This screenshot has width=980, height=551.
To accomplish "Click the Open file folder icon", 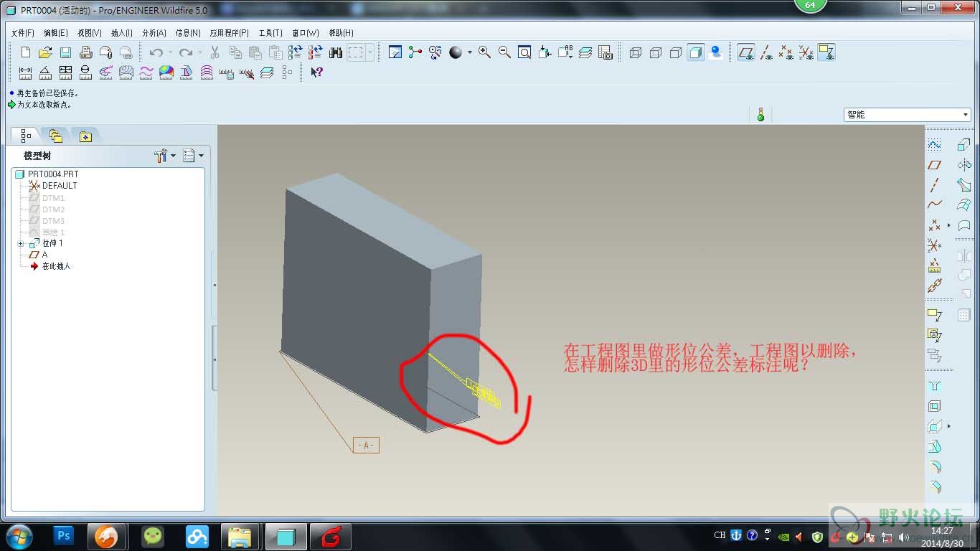I will (x=45, y=52).
